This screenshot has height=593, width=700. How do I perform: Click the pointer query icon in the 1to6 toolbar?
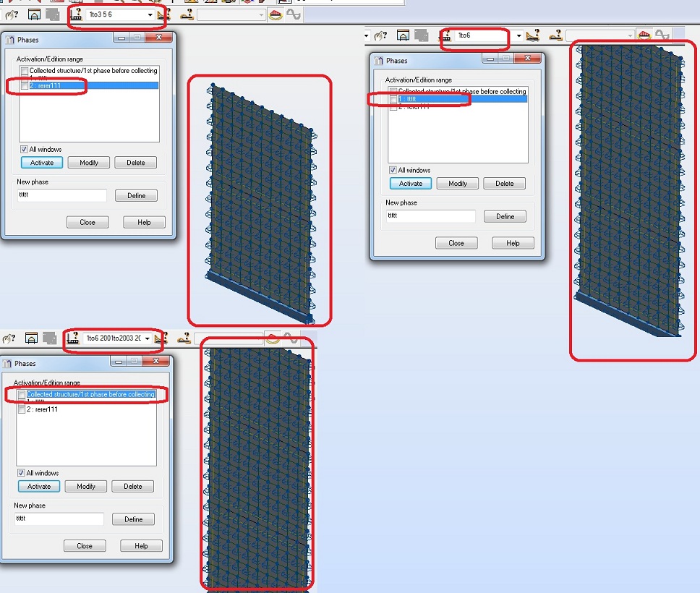(x=380, y=35)
